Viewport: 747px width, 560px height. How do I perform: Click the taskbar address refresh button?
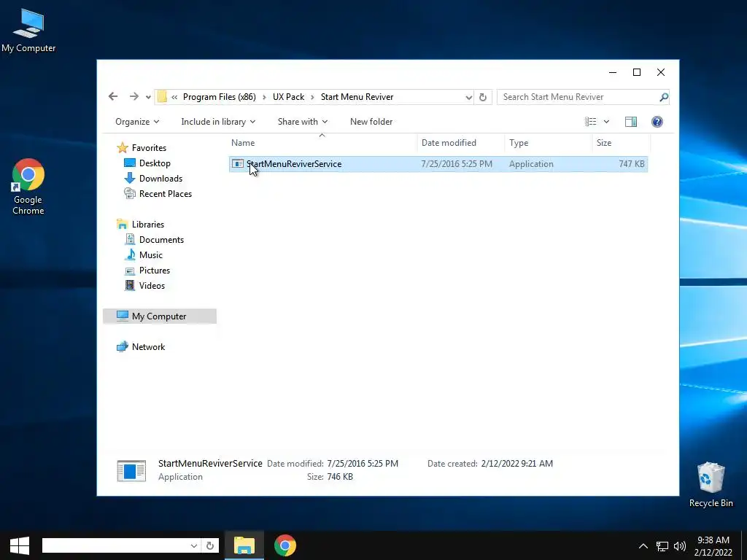coord(210,545)
